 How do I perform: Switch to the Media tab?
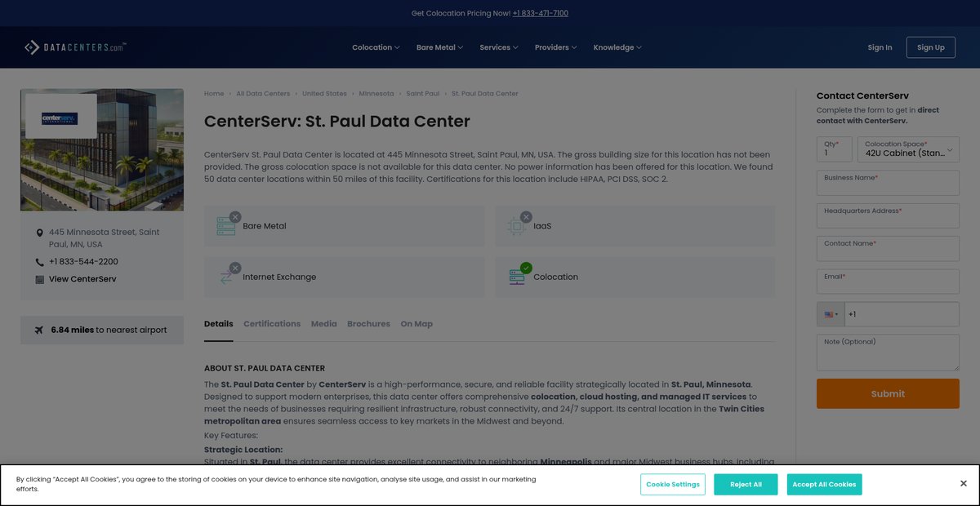(x=324, y=324)
